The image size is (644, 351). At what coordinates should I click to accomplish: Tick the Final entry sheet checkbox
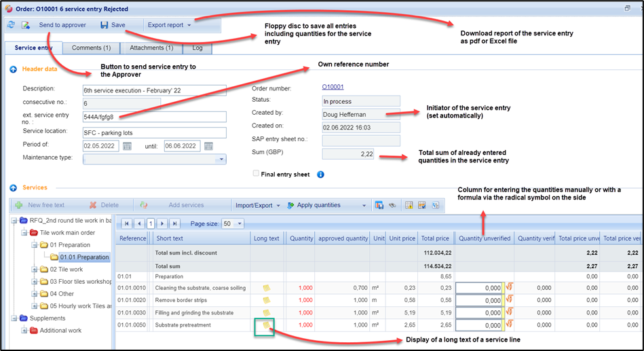[255, 174]
